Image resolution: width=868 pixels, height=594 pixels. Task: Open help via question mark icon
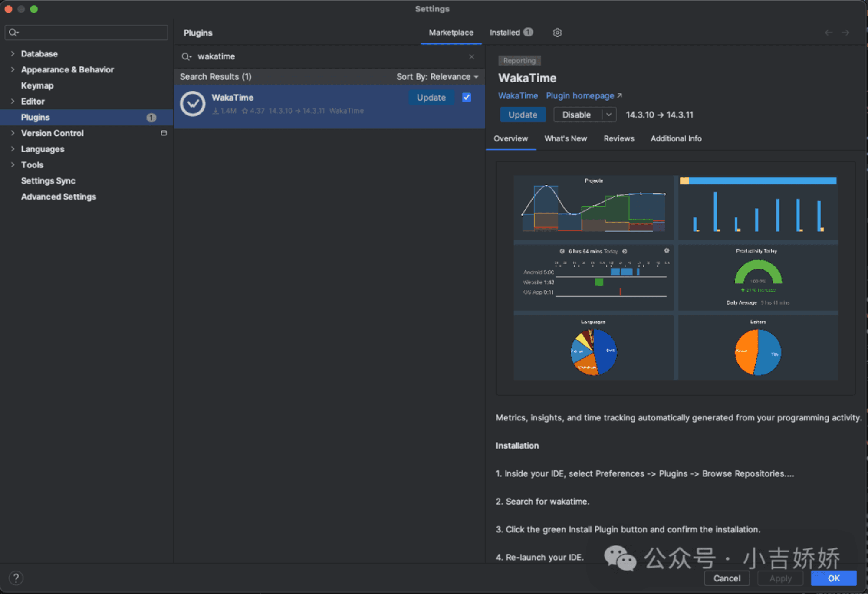coord(16,578)
